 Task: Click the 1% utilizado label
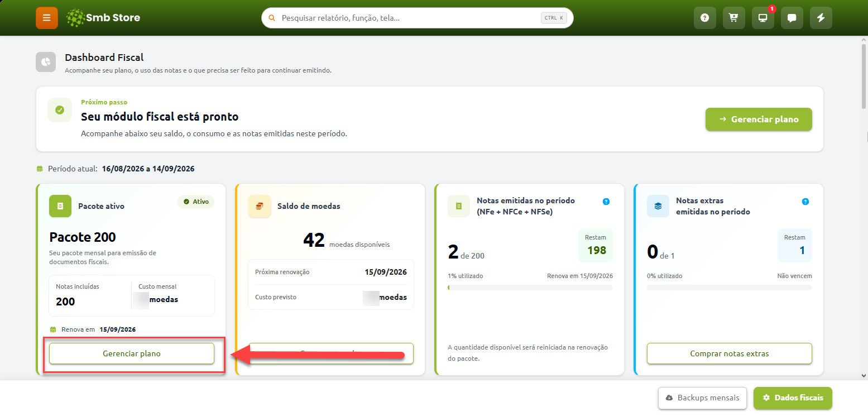pos(466,276)
